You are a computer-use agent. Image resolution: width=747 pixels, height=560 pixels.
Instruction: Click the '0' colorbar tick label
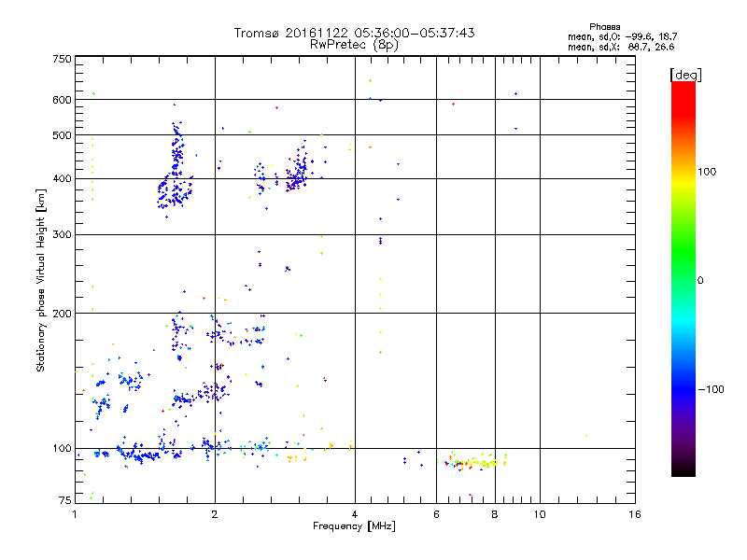[x=700, y=281]
